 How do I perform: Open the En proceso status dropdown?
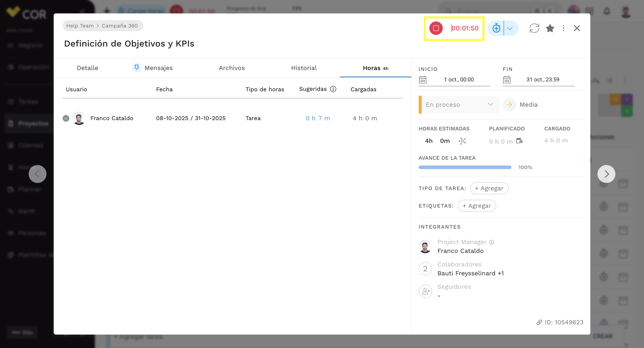[x=459, y=104]
